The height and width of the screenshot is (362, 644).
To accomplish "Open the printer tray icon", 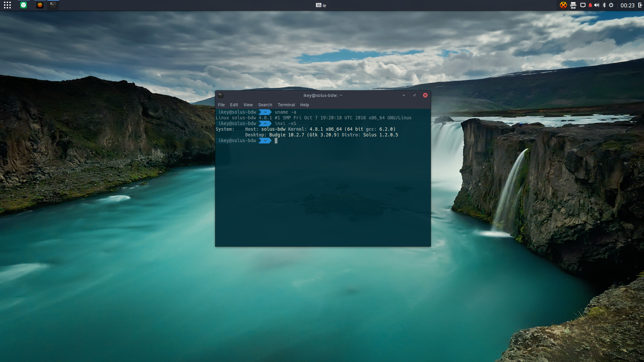I will click(x=573, y=5).
